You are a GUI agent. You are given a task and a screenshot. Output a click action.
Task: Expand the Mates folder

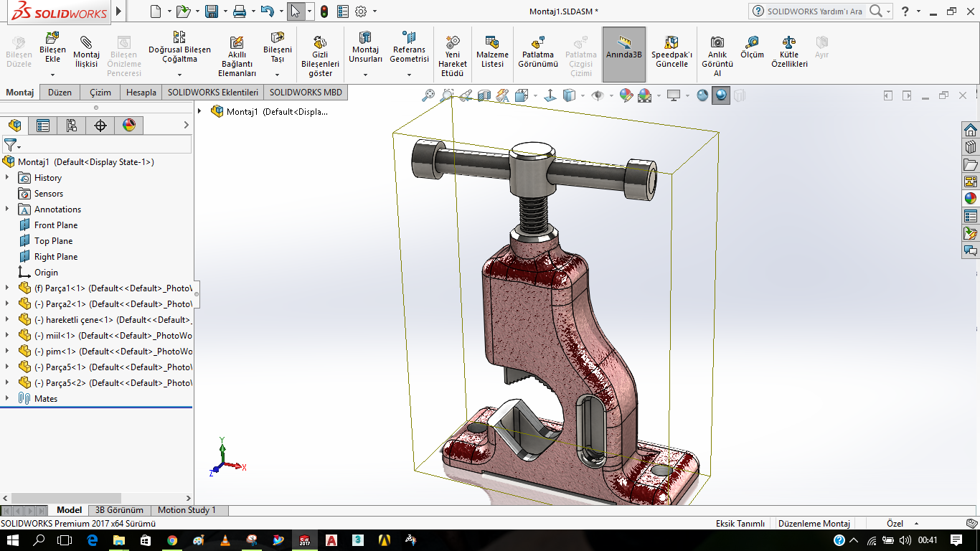coord(7,398)
